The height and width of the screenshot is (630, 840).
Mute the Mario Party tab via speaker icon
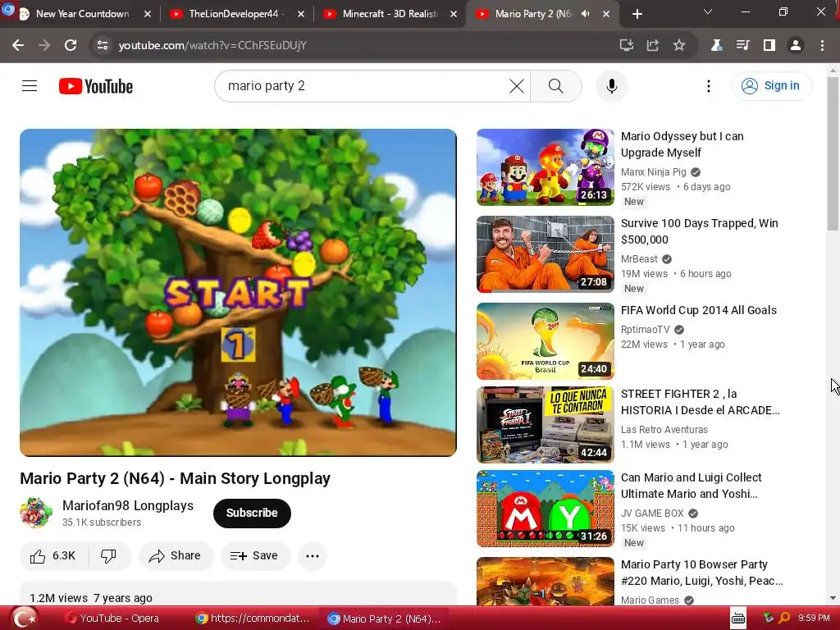coord(586,14)
